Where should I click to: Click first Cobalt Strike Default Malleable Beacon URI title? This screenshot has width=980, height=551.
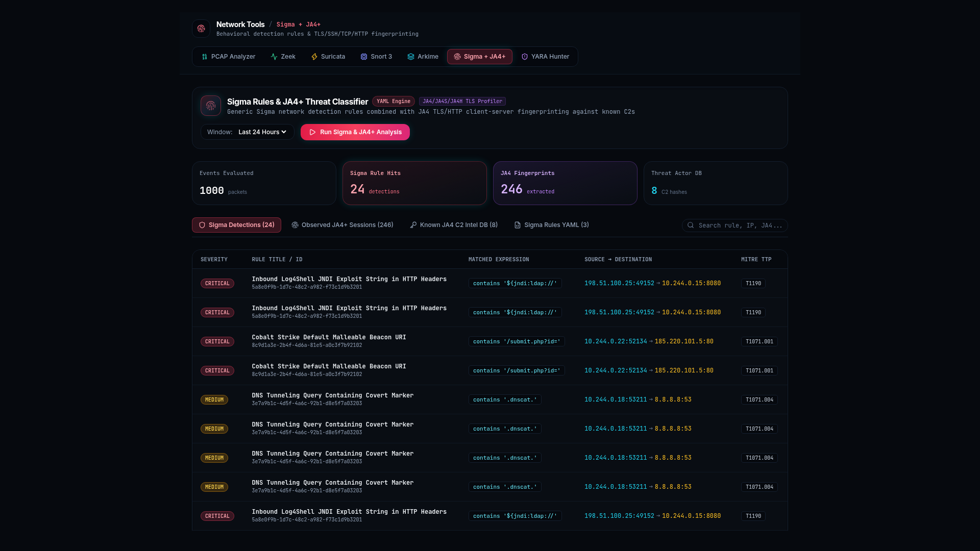click(329, 337)
